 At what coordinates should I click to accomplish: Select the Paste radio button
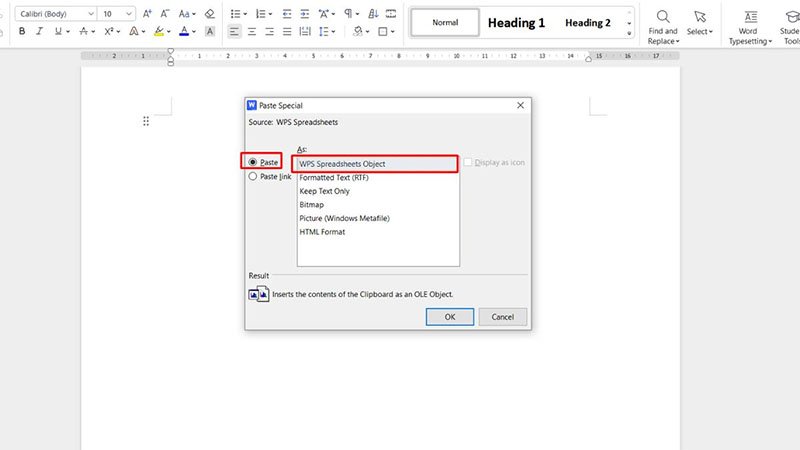point(253,162)
